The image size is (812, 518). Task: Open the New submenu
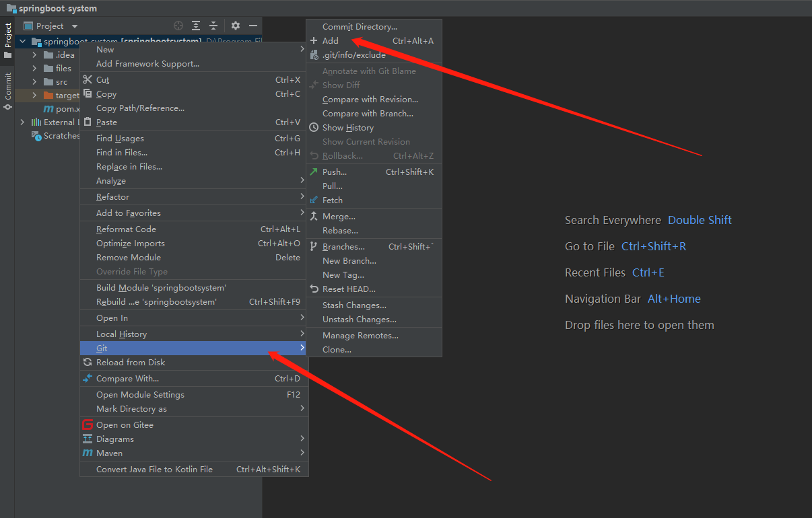pos(194,50)
